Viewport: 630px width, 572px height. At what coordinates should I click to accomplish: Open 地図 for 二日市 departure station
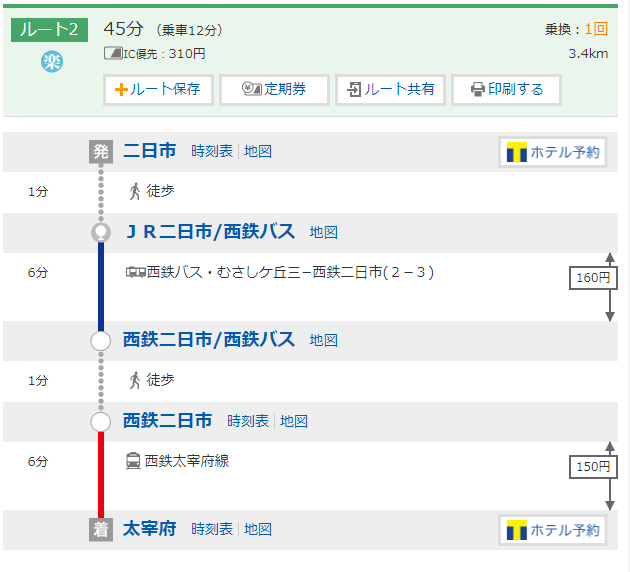click(258, 151)
